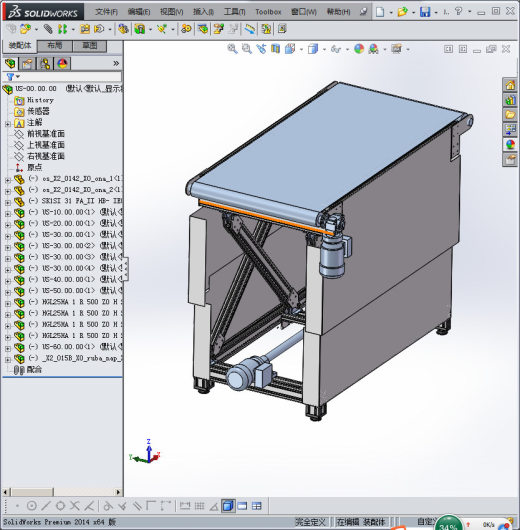Screen dimensions: 520x530
Task: Click the Exploded View icon
Action: [x=218, y=29]
